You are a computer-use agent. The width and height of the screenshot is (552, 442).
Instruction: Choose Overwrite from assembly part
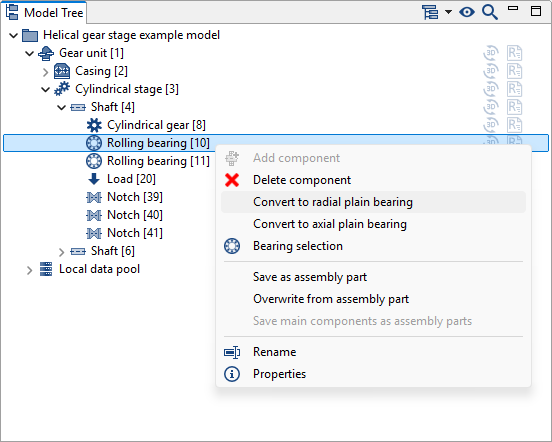tap(373, 299)
